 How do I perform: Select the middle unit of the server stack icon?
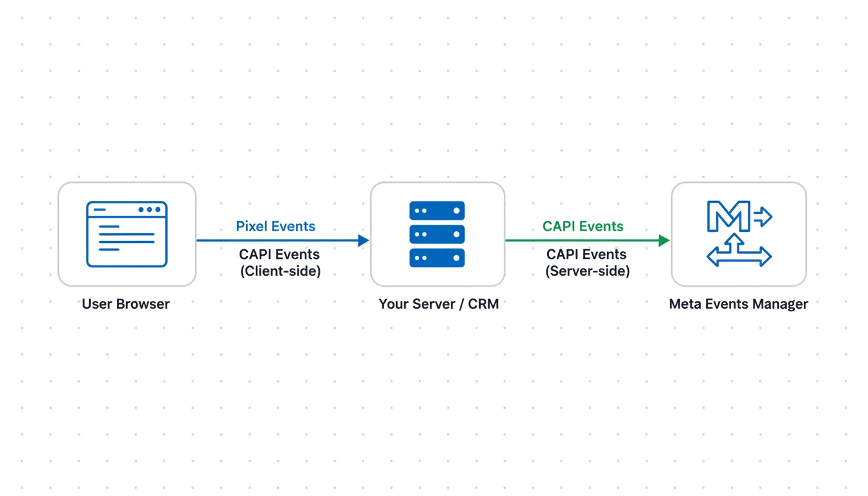[437, 234]
